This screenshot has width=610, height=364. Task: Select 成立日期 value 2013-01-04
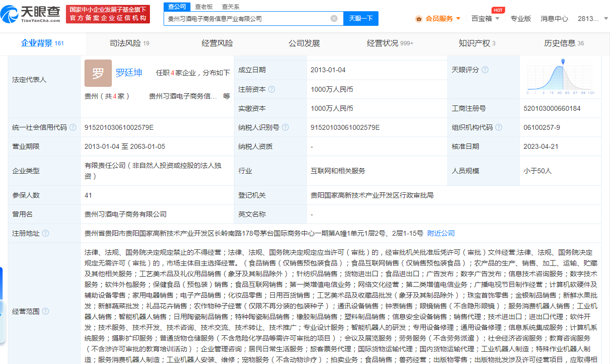(x=328, y=70)
